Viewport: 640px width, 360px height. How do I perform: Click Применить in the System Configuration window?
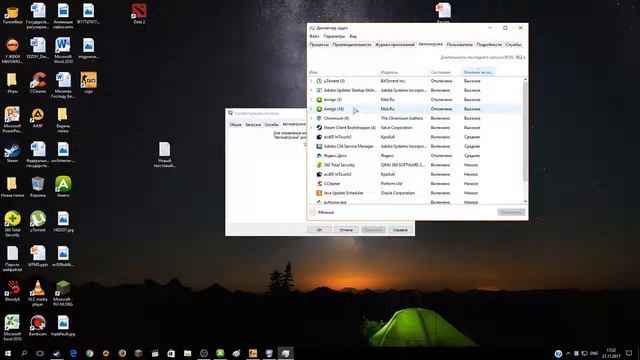[373, 230]
